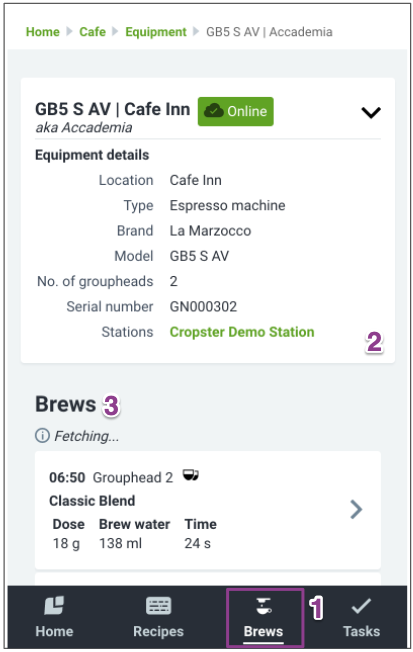Open the Home tab icon in bottom bar

click(x=54, y=605)
